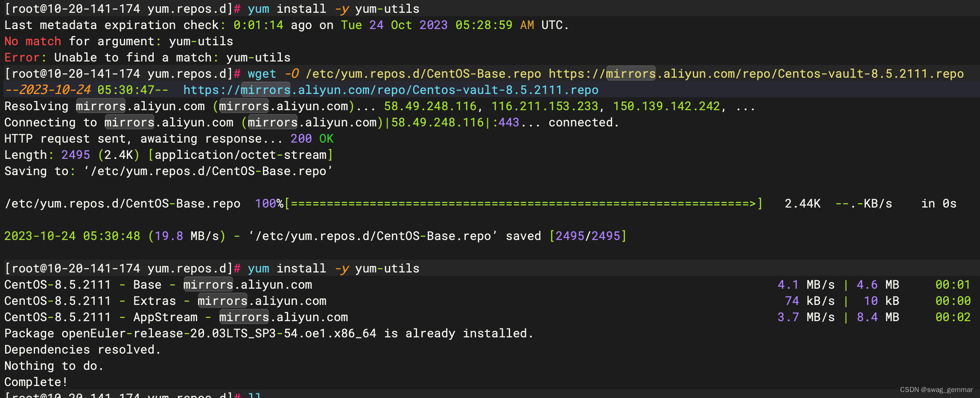Click the 'Complete!' line
The image size is (980, 398).
[x=36, y=382]
